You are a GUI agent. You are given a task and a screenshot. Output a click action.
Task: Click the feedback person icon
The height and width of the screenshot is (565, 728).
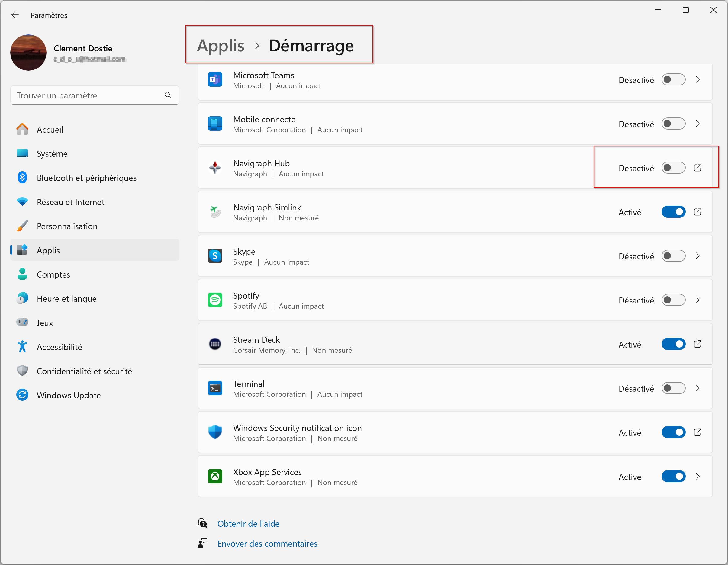(202, 543)
